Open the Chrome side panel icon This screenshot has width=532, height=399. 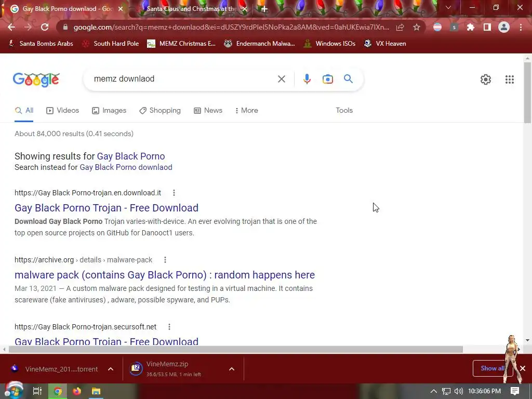tap(487, 27)
